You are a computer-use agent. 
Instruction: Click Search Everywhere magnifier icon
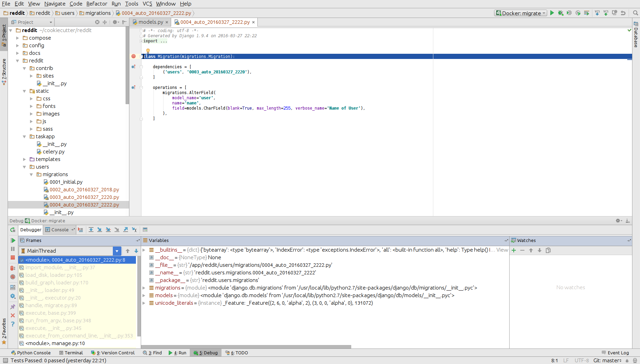(x=635, y=13)
